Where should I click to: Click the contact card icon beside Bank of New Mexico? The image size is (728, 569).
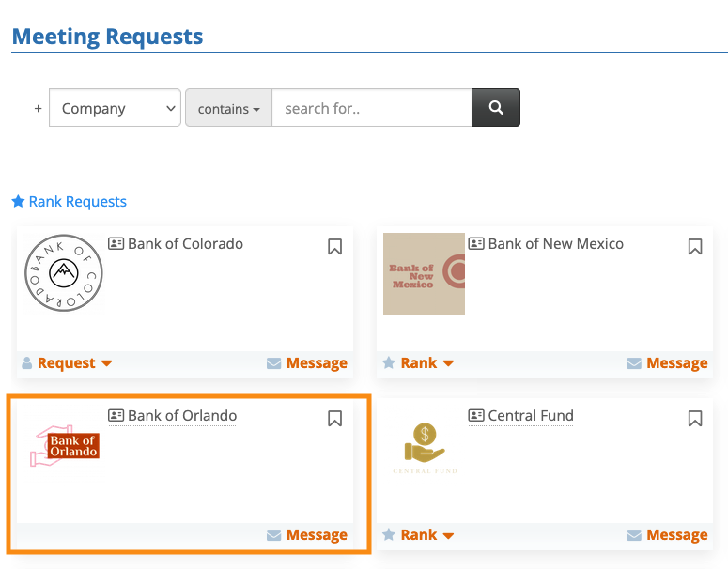click(476, 244)
